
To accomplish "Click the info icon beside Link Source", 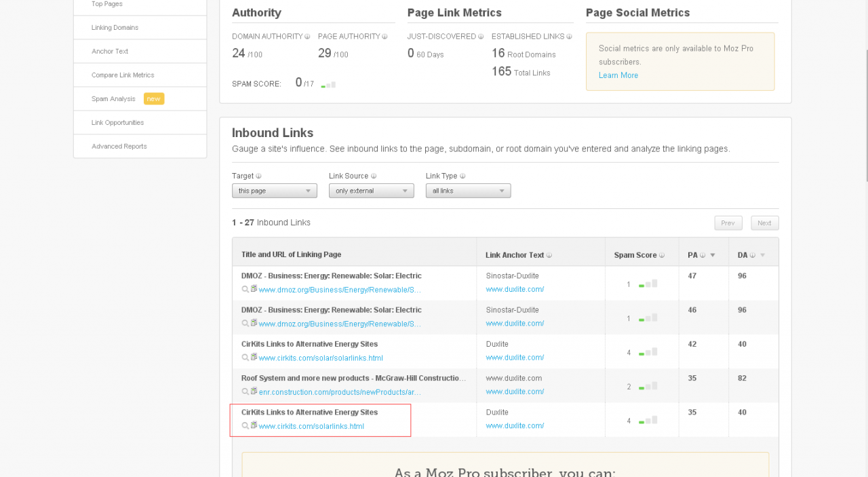I will click(374, 176).
